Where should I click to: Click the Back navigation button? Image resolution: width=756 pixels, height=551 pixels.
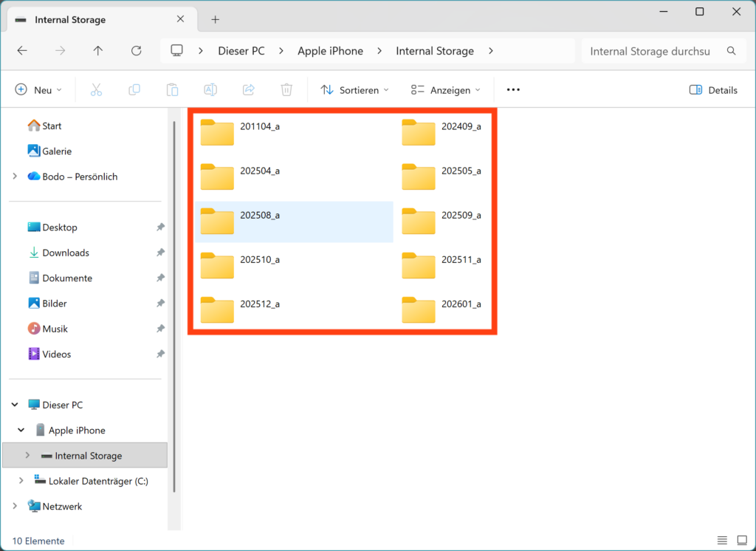coord(21,50)
